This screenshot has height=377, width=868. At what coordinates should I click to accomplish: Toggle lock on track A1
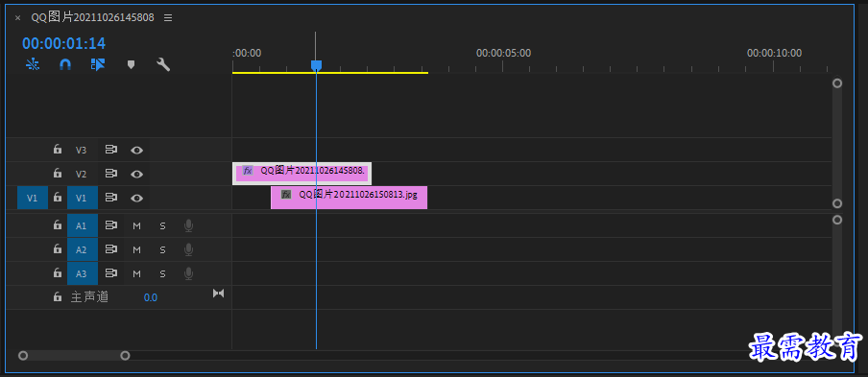pos(57,225)
